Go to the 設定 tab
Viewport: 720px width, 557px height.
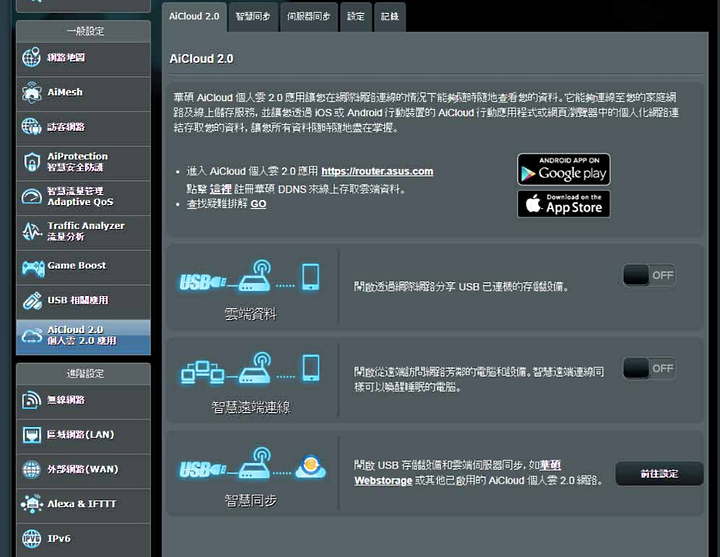click(x=355, y=17)
